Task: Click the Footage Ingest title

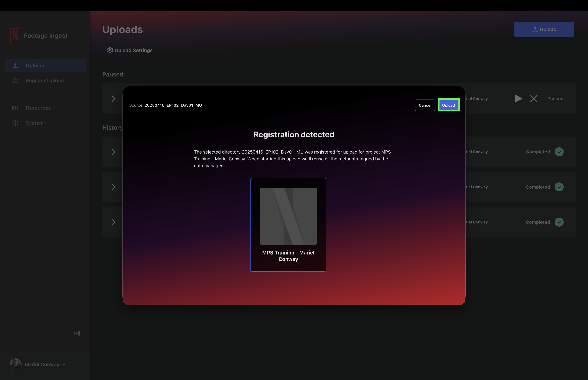Action: point(46,36)
